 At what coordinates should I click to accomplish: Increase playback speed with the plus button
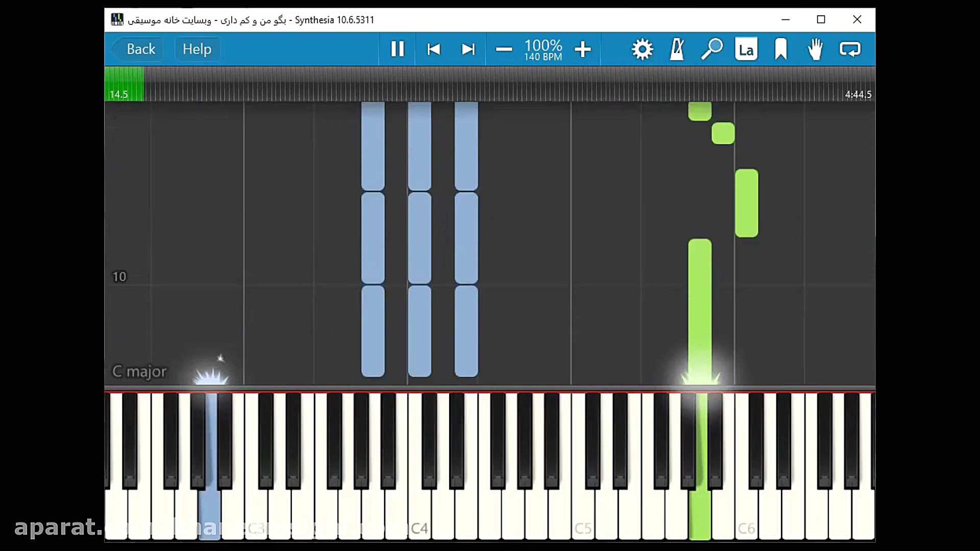click(582, 49)
